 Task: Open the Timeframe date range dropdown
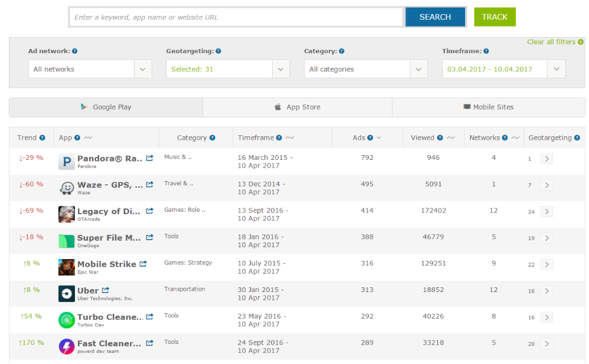click(x=504, y=69)
